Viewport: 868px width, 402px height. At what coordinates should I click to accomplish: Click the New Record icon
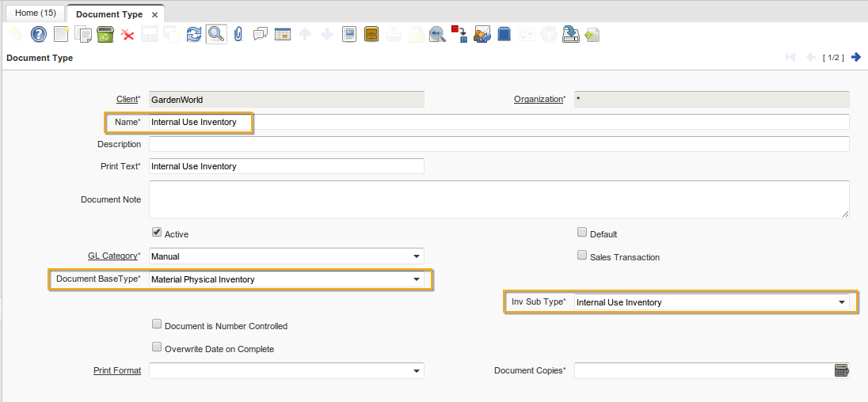point(61,34)
